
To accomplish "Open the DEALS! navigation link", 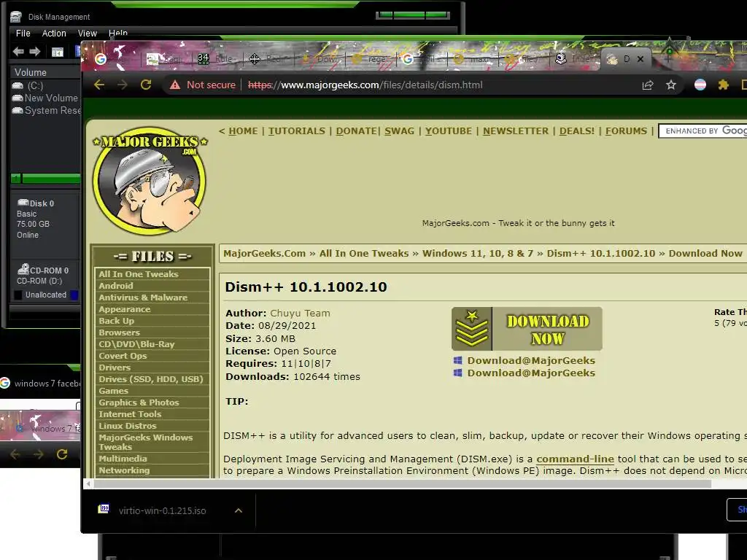I will click(x=577, y=131).
